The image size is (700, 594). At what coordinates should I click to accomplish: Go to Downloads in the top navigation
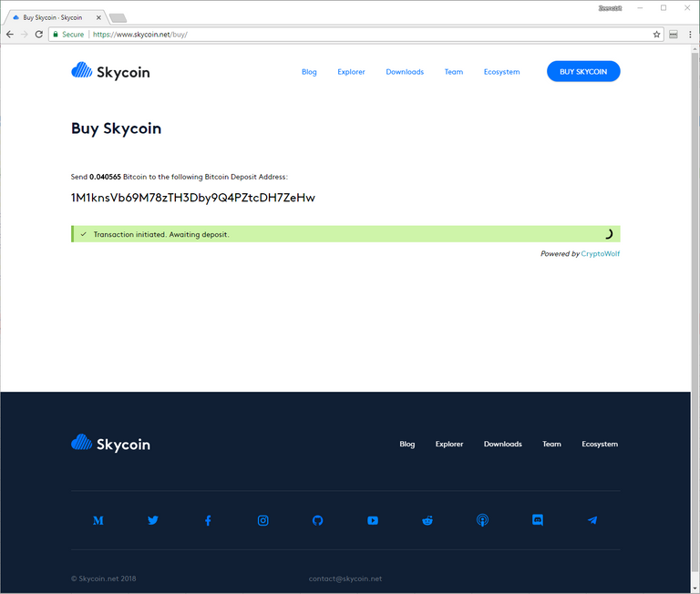point(405,72)
